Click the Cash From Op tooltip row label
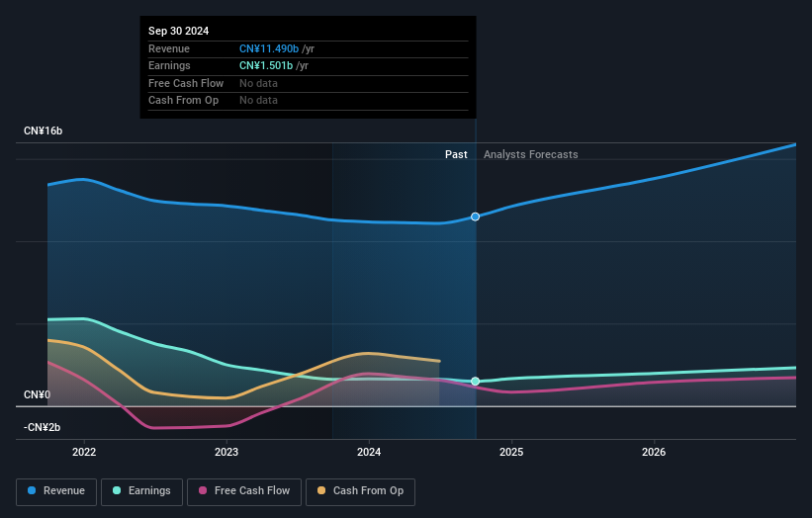The image size is (812, 518). click(183, 101)
